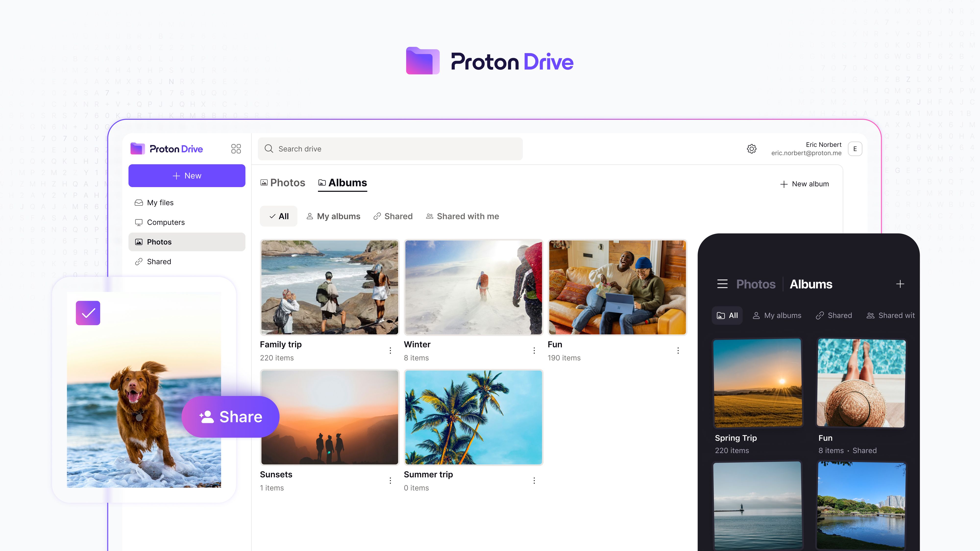Open hamburger menu in the mobile view
Image resolution: width=980 pixels, height=551 pixels.
coord(722,284)
